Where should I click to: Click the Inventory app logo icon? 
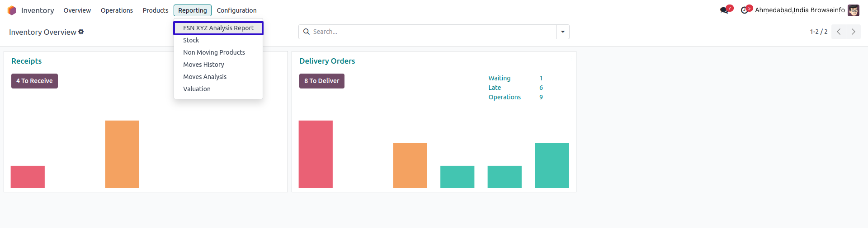[12, 10]
